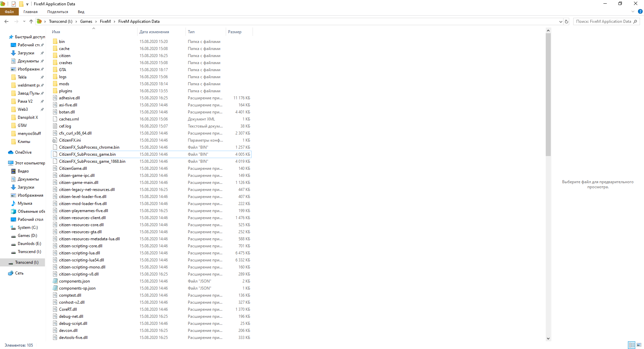Open quick access toolbar customize dropdown
644x349 pixels.
(27, 4)
